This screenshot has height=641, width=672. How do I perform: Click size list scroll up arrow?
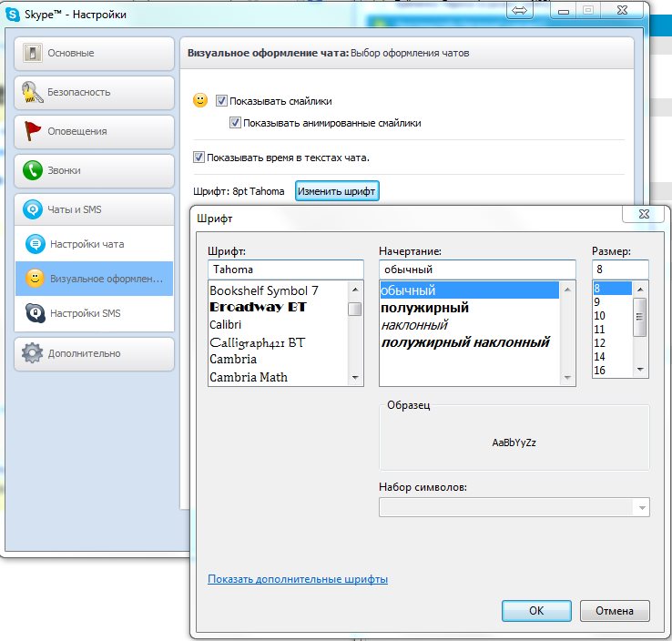coord(640,290)
